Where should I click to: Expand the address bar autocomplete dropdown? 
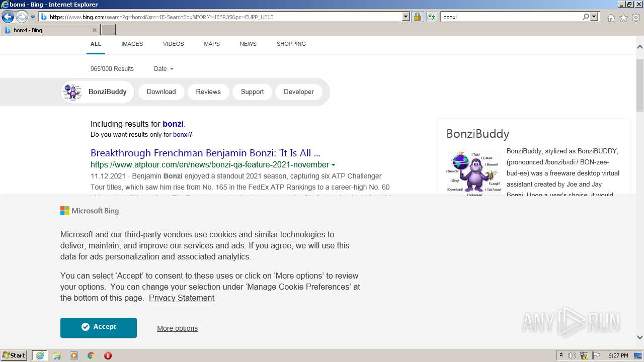406,17
